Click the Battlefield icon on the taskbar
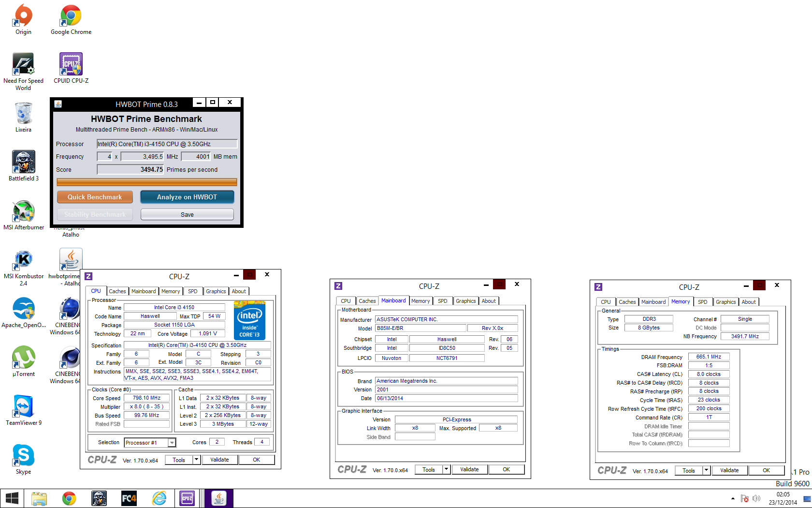This screenshot has width=812, height=508. click(x=99, y=498)
